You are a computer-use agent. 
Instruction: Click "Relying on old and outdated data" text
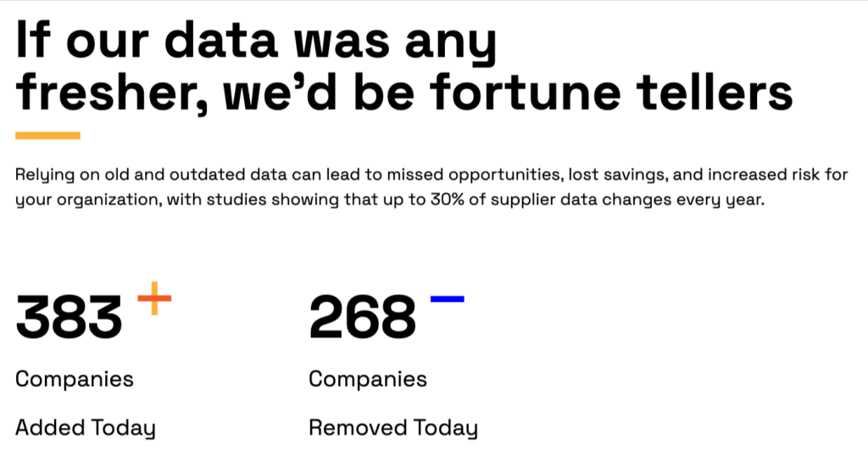pos(129,176)
